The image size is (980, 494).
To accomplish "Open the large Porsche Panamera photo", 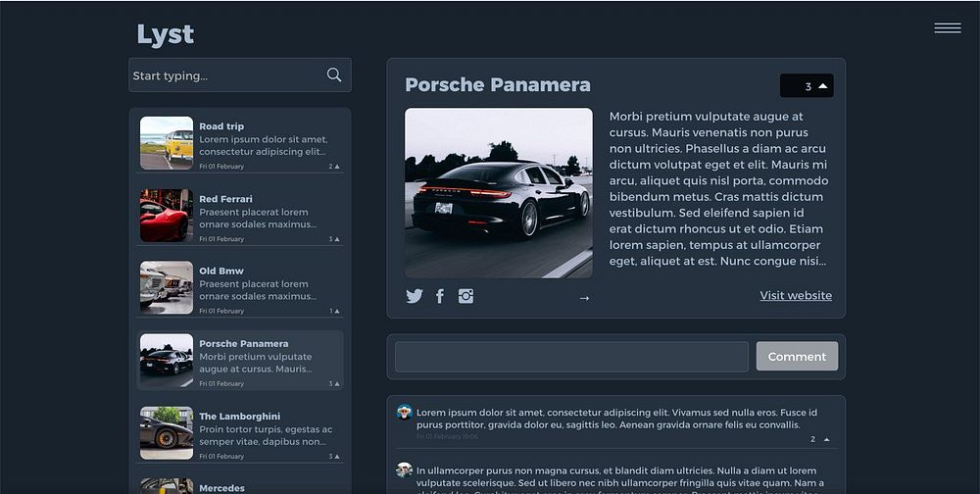I will point(499,192).
